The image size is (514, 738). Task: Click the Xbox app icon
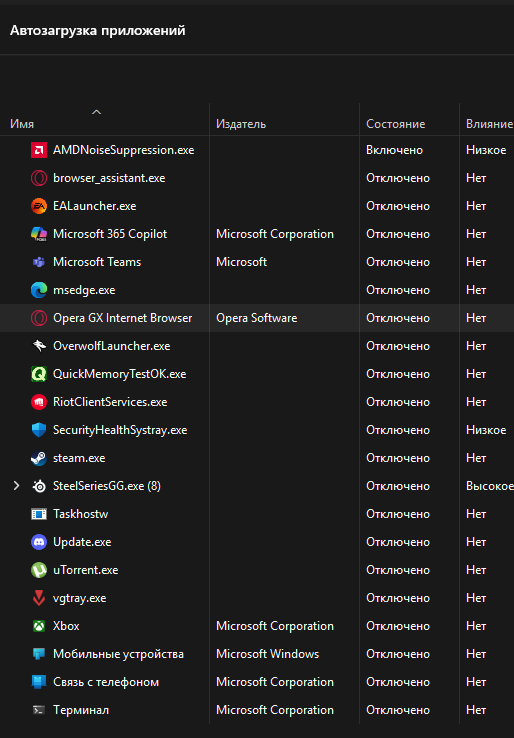(x=39, y=626)
